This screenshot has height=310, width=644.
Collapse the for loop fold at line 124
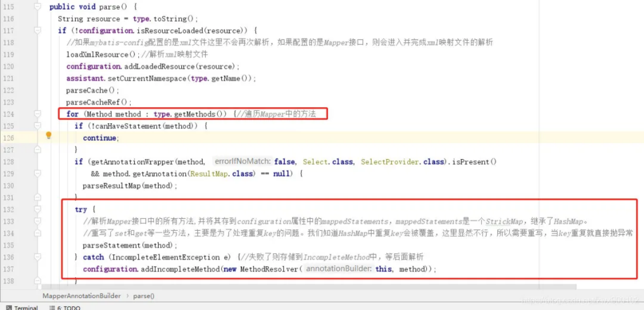37,114
